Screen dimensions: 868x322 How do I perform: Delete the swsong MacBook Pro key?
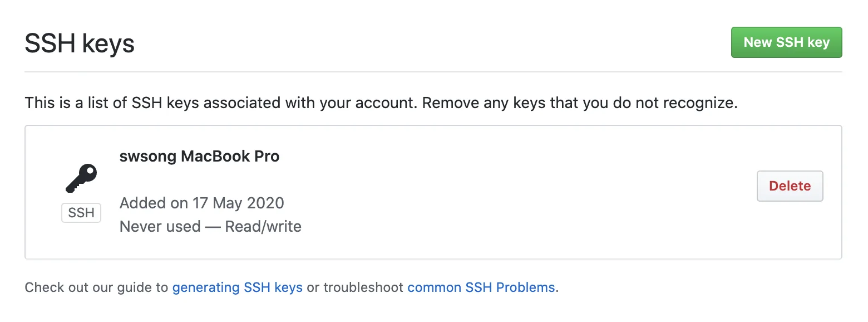[x=790, y=186]
